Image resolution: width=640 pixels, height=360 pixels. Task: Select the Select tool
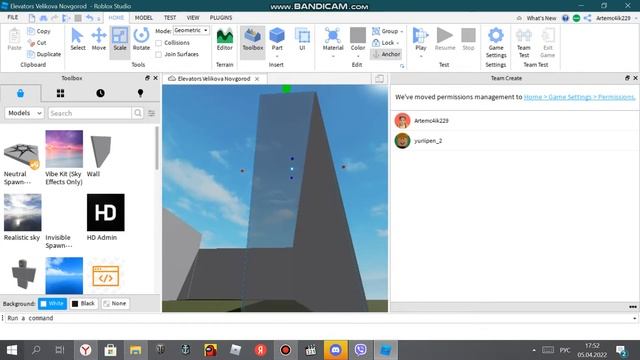point(78,40)
